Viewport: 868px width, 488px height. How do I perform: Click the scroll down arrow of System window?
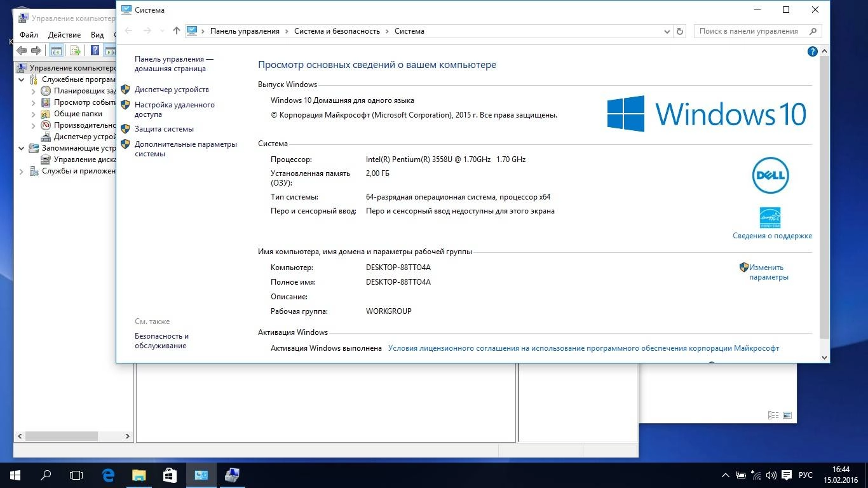(824, 357)
